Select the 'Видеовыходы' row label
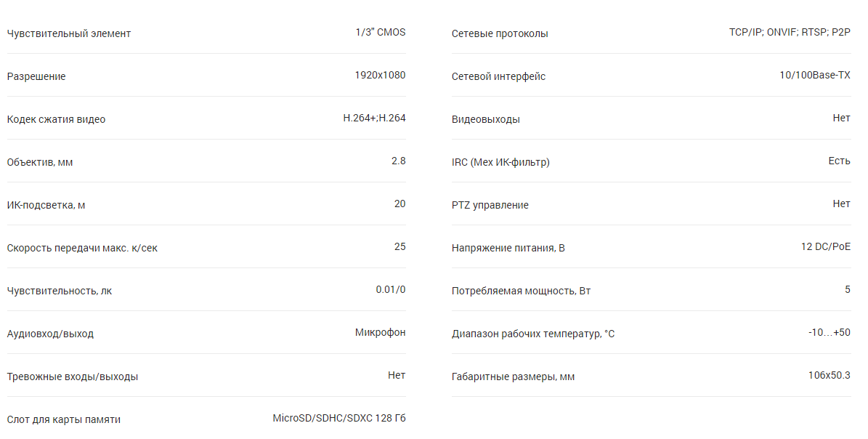This screenshot has height=439, width=868. click(x=486, y=120)
